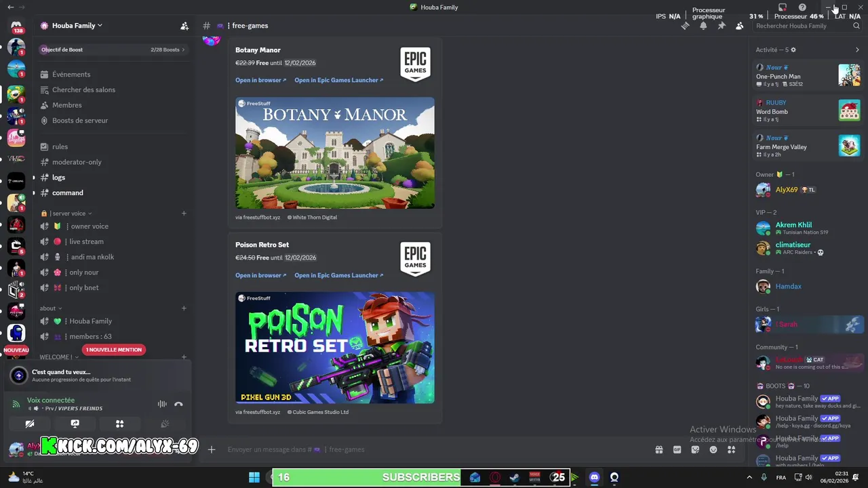
Task: Show hidden system tray icons
Action: (x=749, y=477)
